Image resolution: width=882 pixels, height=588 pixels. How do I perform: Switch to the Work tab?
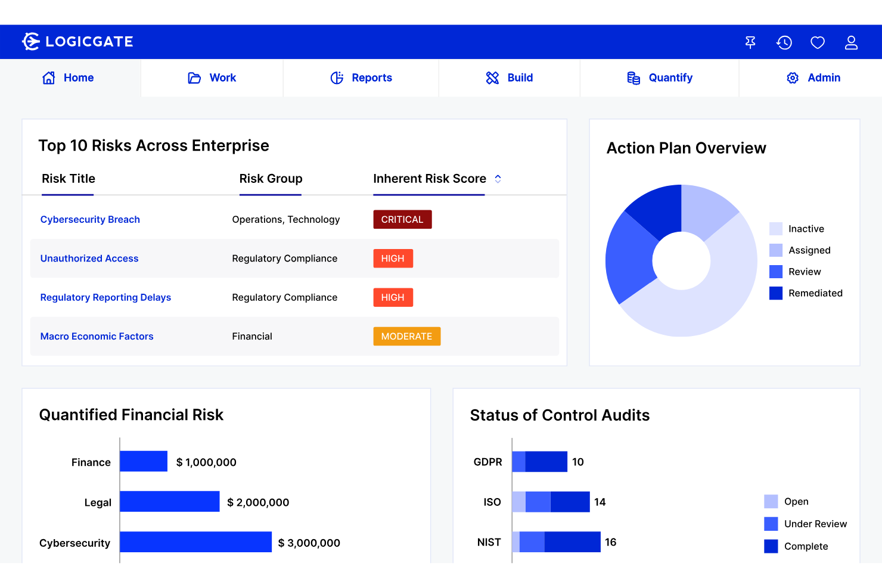212,78
